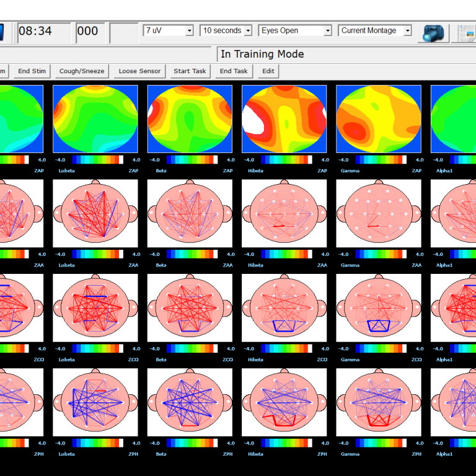Select the Lobeta ZCO coherence head map
The width and height of the screenshot is (476, 476).
pyautogui.click(x=95, y=308)
